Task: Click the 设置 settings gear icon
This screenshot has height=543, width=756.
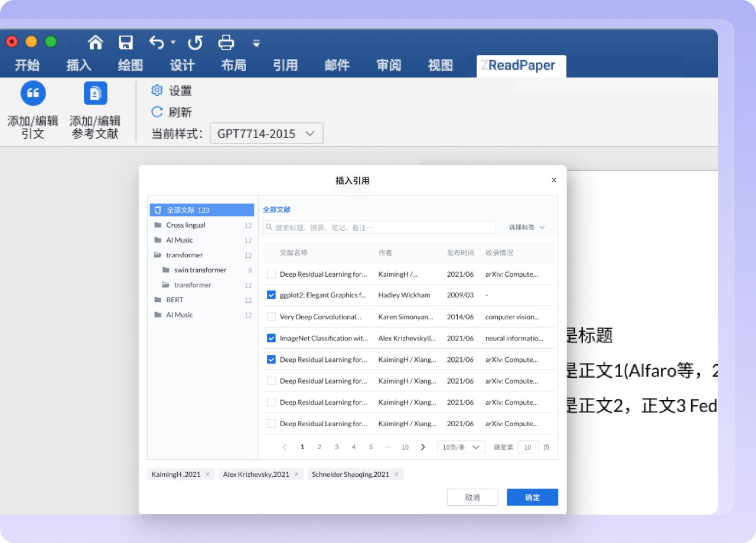Action: click(x=157, y=90)
